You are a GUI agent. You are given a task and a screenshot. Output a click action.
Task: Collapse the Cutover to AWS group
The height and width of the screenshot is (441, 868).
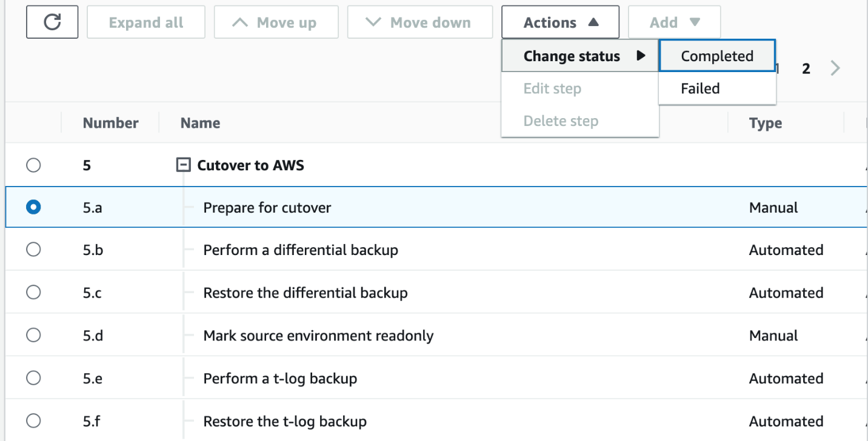pyautogui.click(x=182, y=165)
